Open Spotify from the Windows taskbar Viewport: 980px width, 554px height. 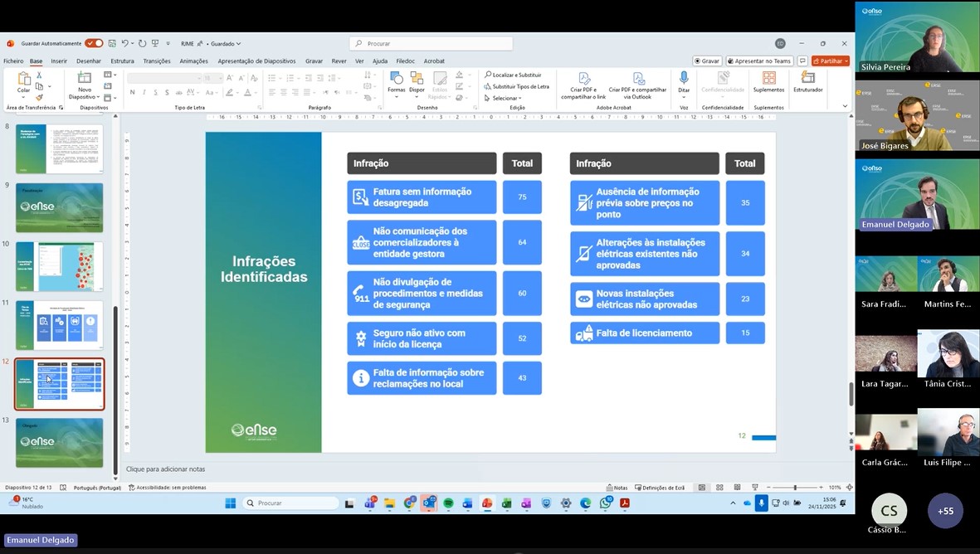tap(448, 503)
